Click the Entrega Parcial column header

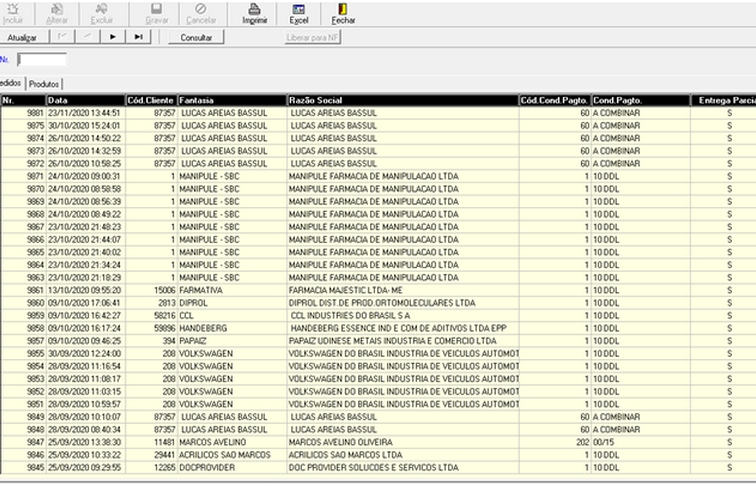pyautogui.click(x=724, y=100)
